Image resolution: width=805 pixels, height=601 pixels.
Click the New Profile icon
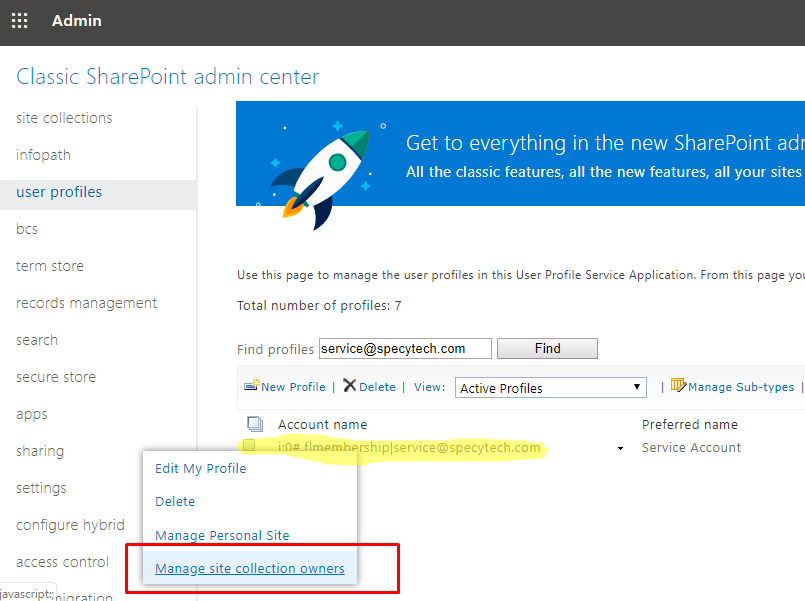pos(252,385)
